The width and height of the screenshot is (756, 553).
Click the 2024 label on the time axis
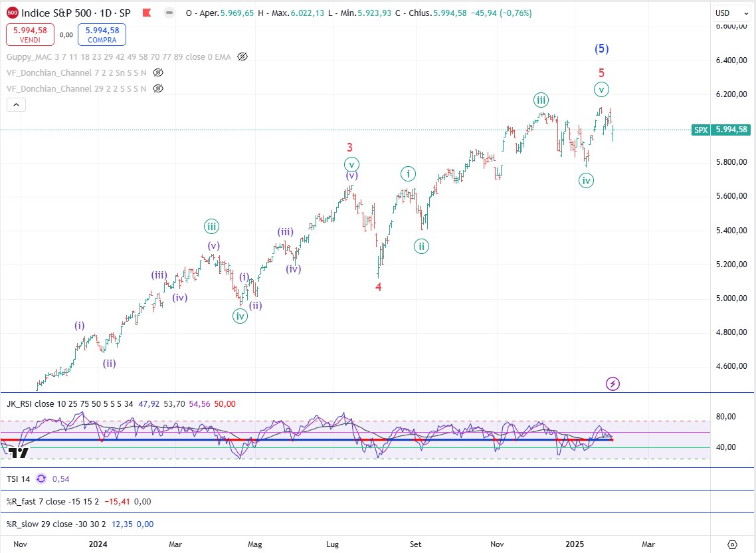click(x=98, y=544)
